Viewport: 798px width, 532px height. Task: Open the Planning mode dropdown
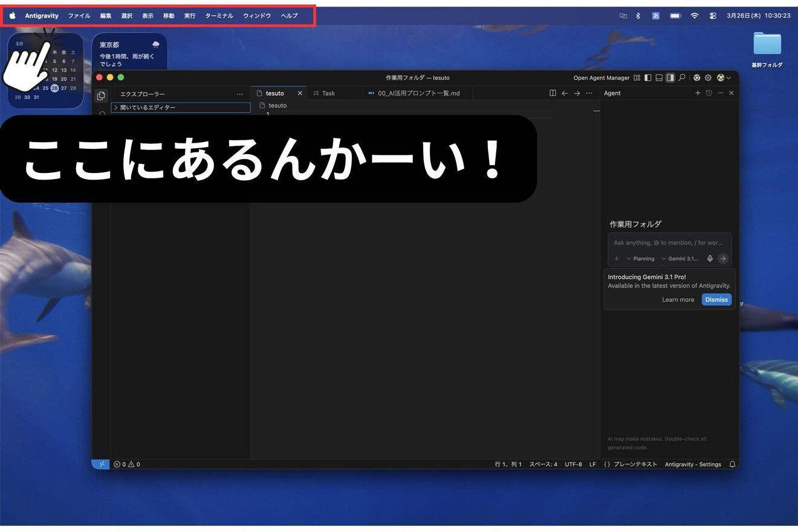(640, 259)
